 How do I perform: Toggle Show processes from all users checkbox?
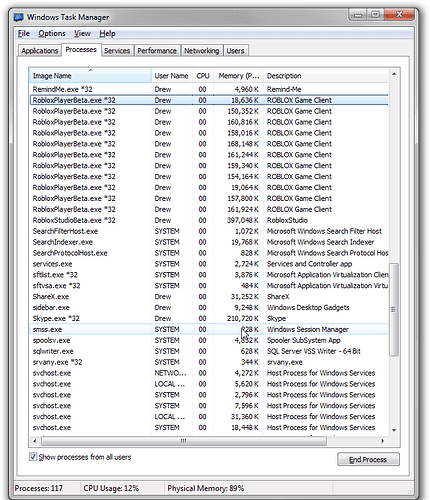(33, 457)
